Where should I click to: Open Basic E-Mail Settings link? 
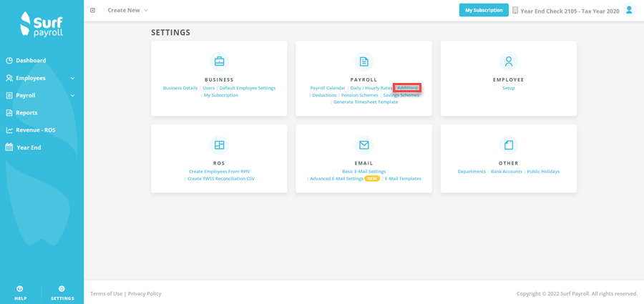364,171
